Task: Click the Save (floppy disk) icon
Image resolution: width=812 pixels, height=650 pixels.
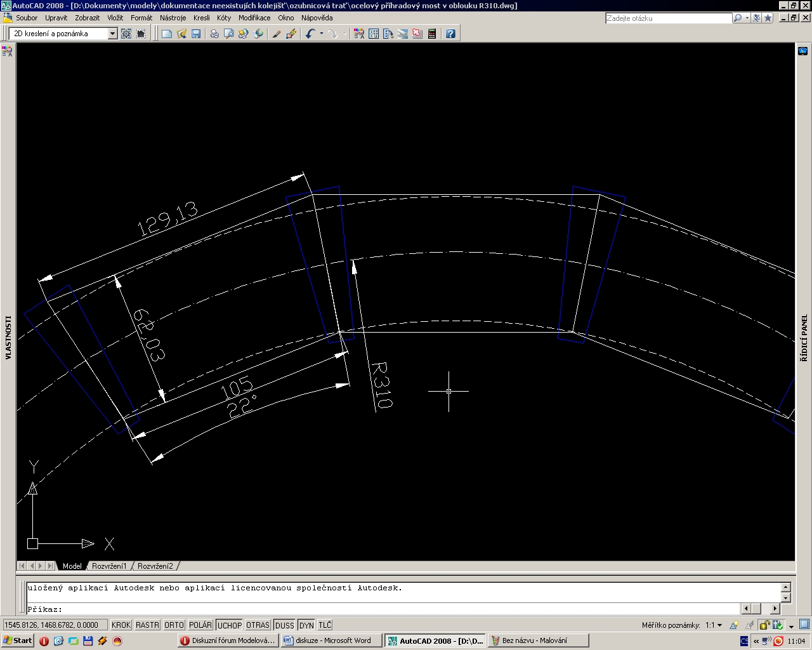Action: [196, 34]
